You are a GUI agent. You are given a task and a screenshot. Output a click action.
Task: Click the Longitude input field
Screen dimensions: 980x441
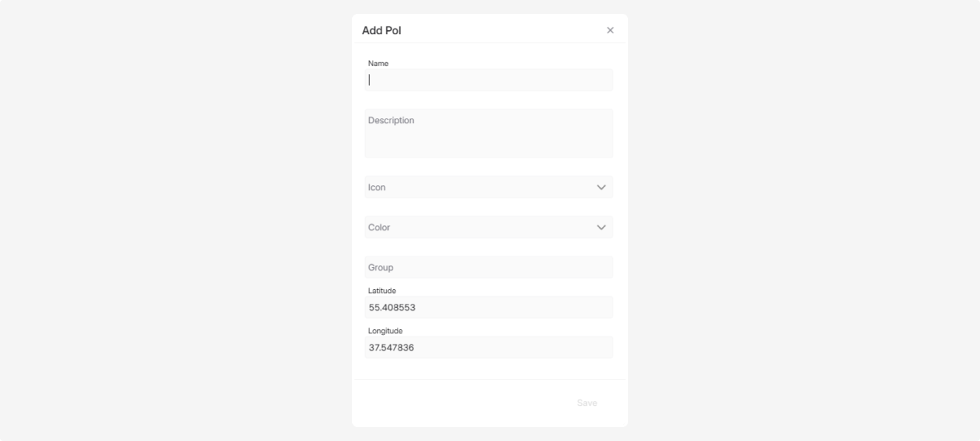488,348
